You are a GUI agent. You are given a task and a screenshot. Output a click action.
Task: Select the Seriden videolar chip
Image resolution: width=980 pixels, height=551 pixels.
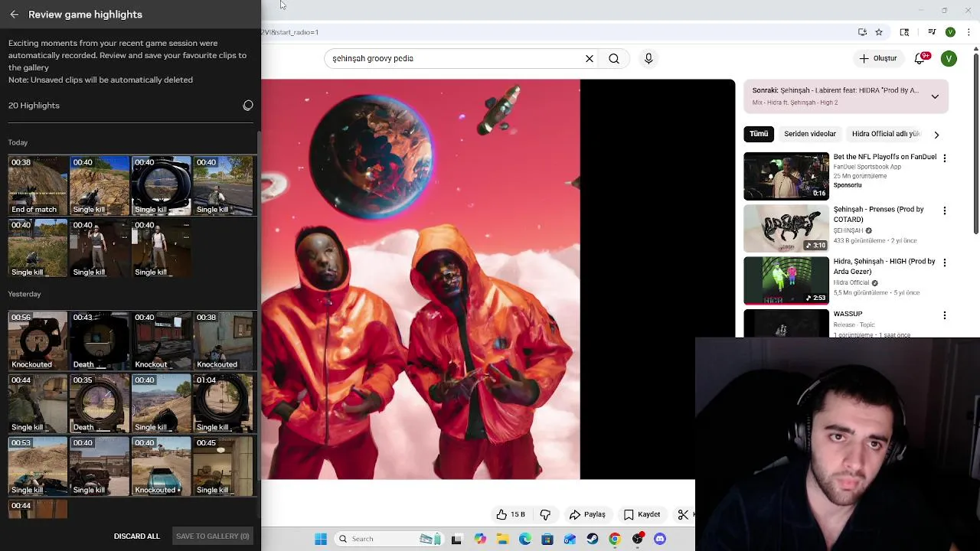pos(810,134)
